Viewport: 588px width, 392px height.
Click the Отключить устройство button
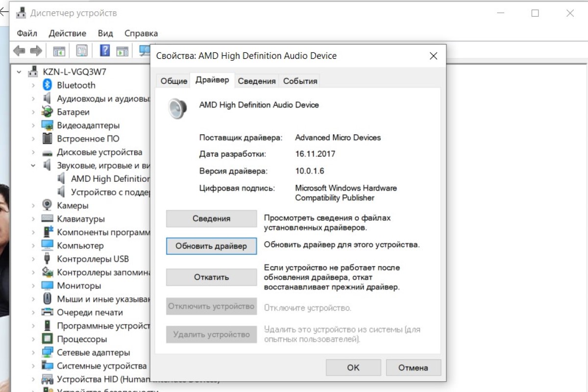click(211, 306)
